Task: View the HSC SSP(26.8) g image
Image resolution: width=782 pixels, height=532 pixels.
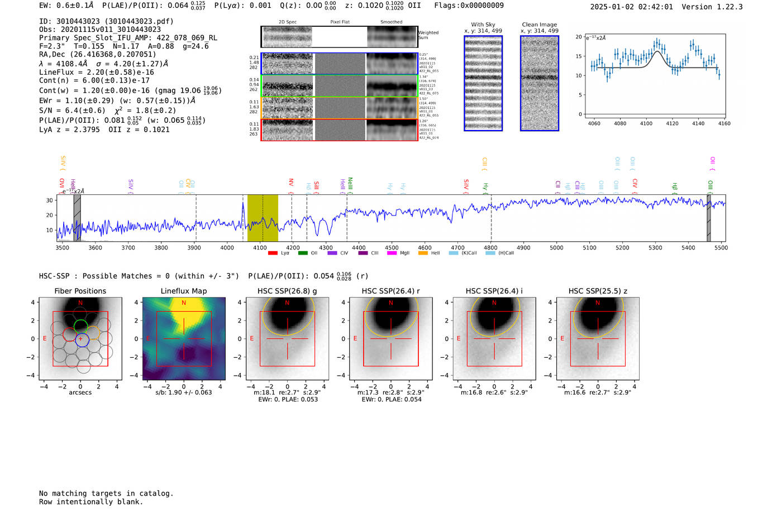Action: click(287, 339)
